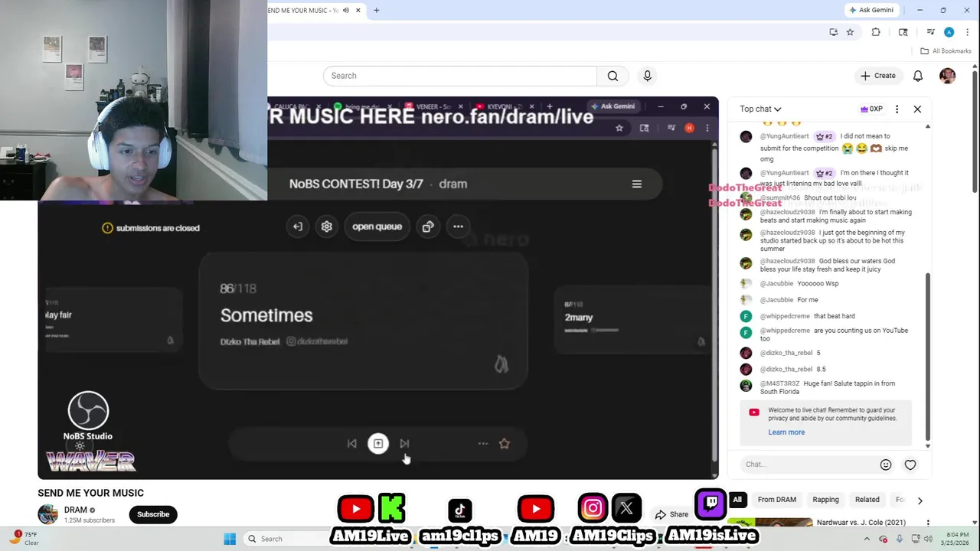Open the DRAM channel name link
The width and height of the screenshot is (980, 551).
[x=75, y=510]
